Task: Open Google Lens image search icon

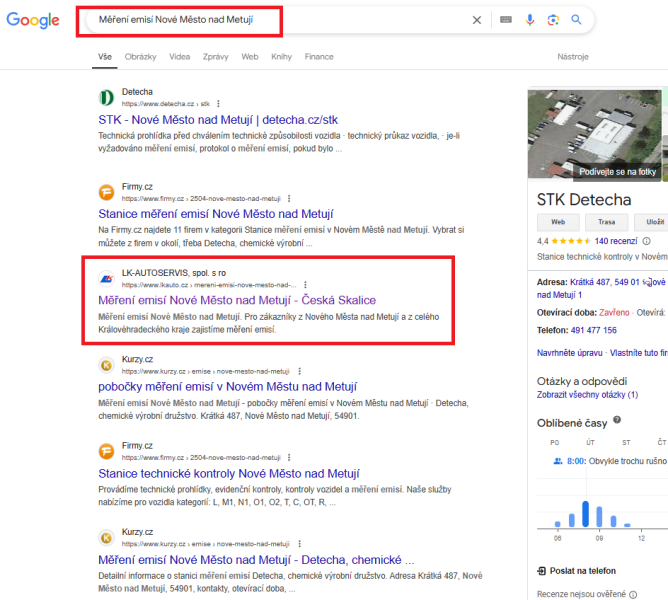Action: point(553,20)
